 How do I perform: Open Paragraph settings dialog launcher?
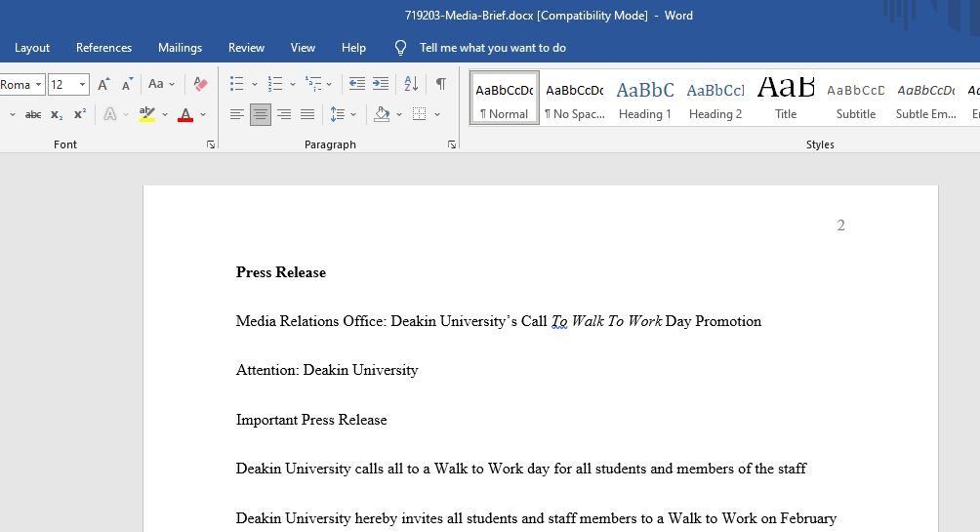coord(451,145)
